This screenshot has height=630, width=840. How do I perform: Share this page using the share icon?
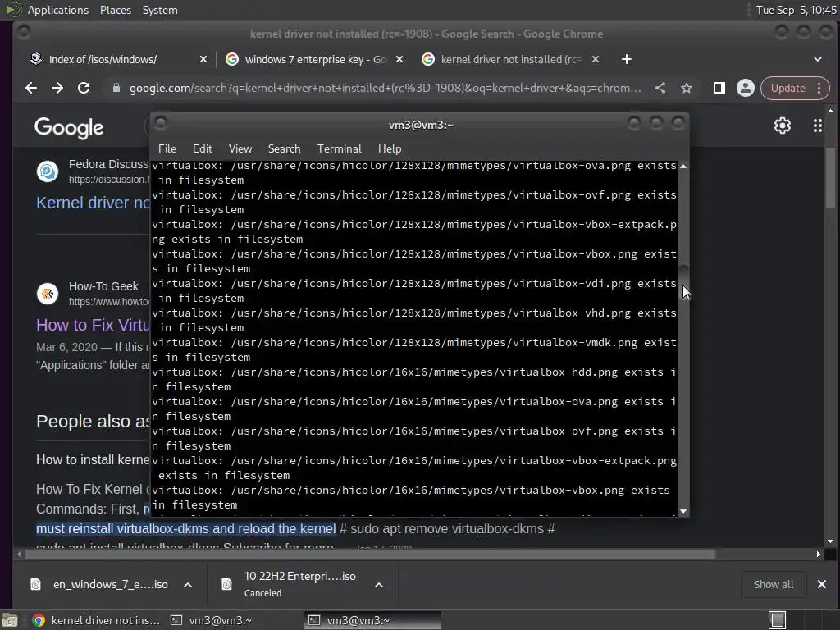click(660, 88)
